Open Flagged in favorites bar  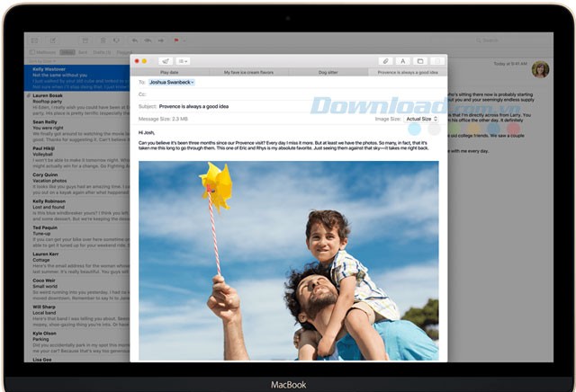[x=124, y=52]
